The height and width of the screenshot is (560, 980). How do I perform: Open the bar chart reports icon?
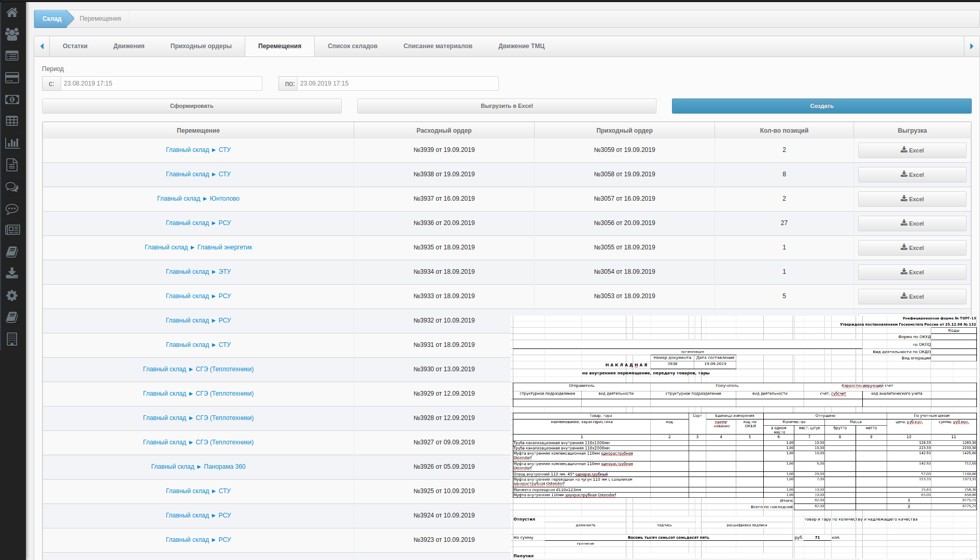12,143
